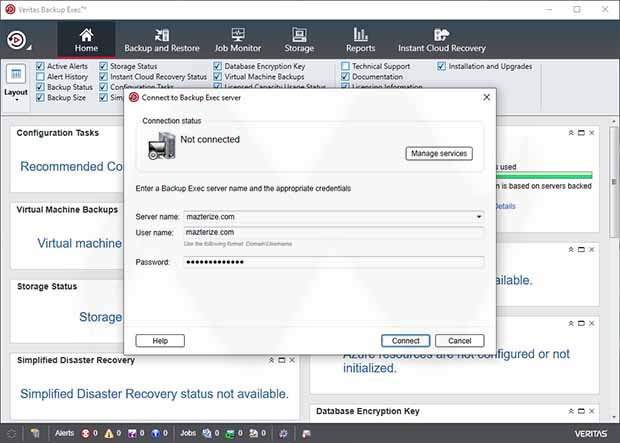The width and height of the screenshot is (620, 443).
Task: Click the Home tab house icon
Action: (86, 35)
